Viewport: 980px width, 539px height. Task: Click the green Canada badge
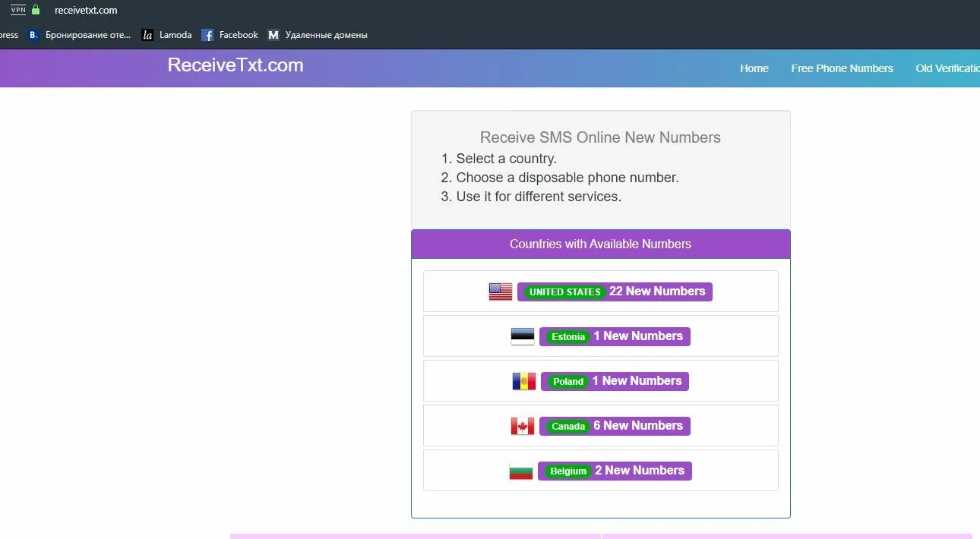tap(568, 427)
